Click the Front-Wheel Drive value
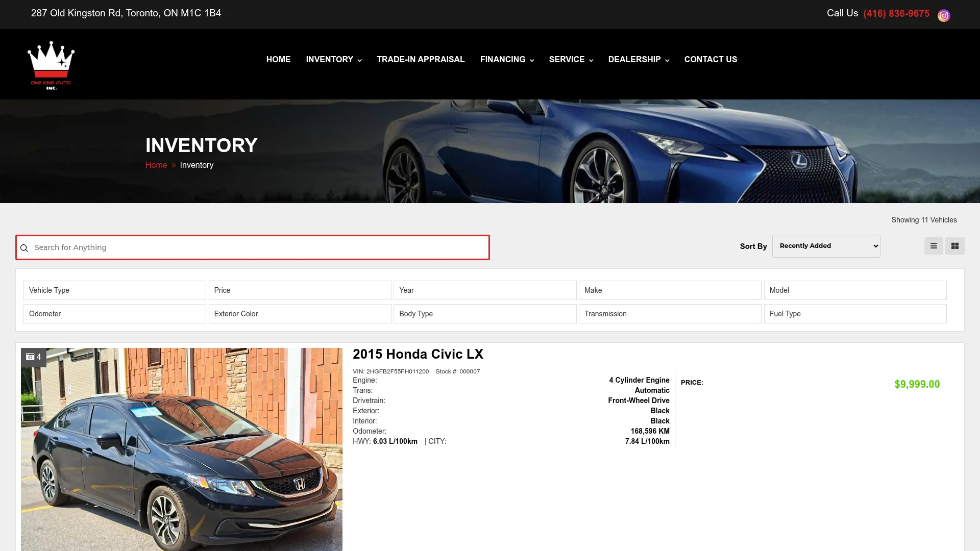Viewport: 980px width, 551px height. (x=639, y=400)
